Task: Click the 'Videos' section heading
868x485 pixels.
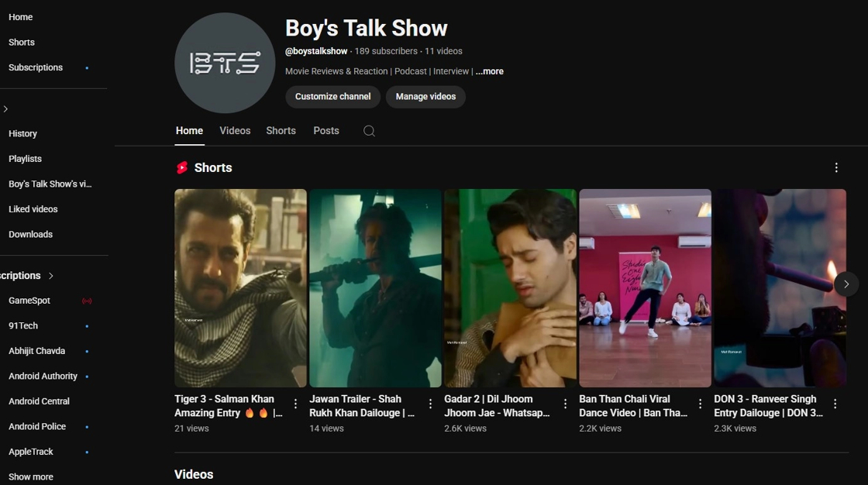Action: [194, 474]
